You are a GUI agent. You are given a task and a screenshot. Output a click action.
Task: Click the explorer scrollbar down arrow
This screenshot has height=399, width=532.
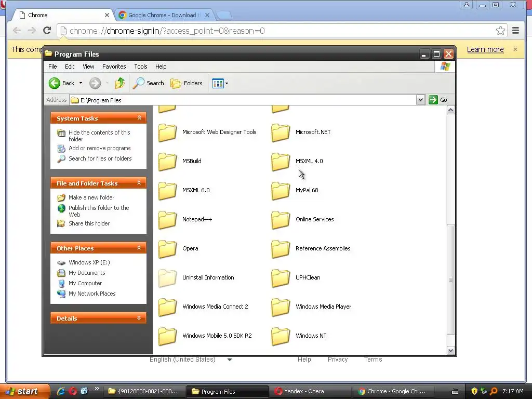pyautogui.click(x=450, y=351)
